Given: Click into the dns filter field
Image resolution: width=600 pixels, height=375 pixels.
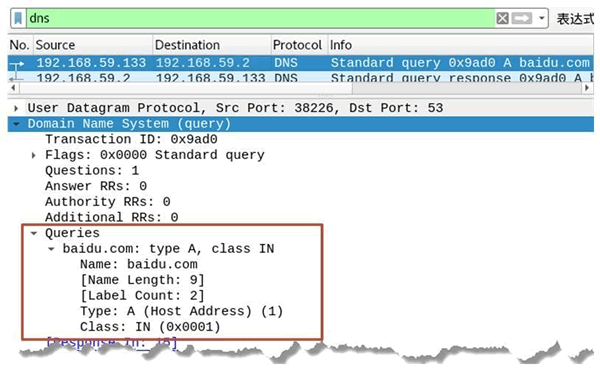Looking at the screenshot, I should click(x=260, y=18).
